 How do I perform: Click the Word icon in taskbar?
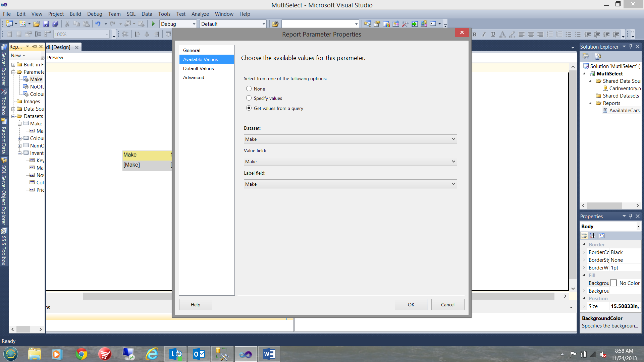pyautogui.click(x=269, y=354)
